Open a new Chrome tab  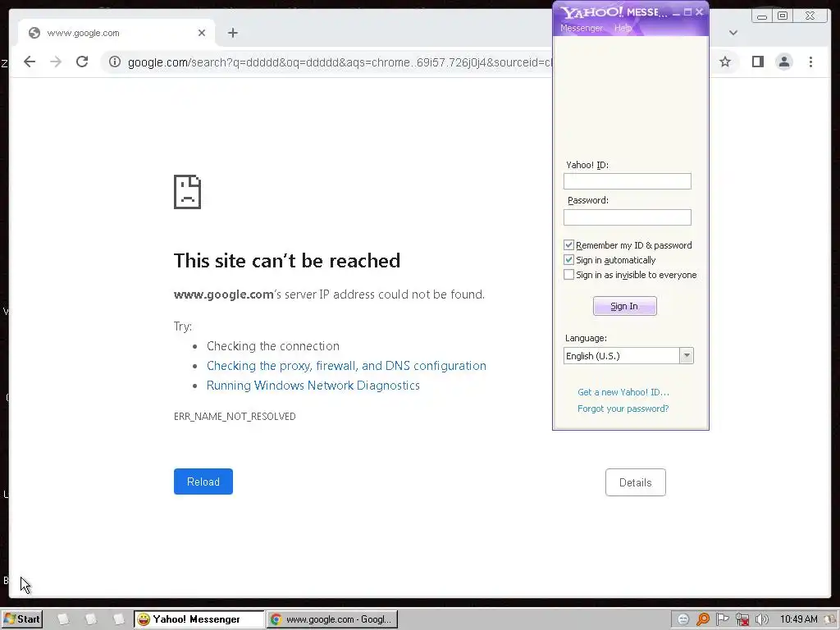coord(232,33)
